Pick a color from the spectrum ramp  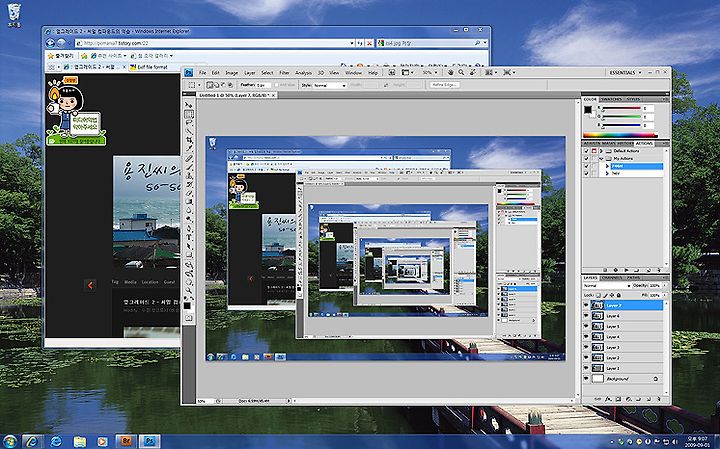(620, 135)
